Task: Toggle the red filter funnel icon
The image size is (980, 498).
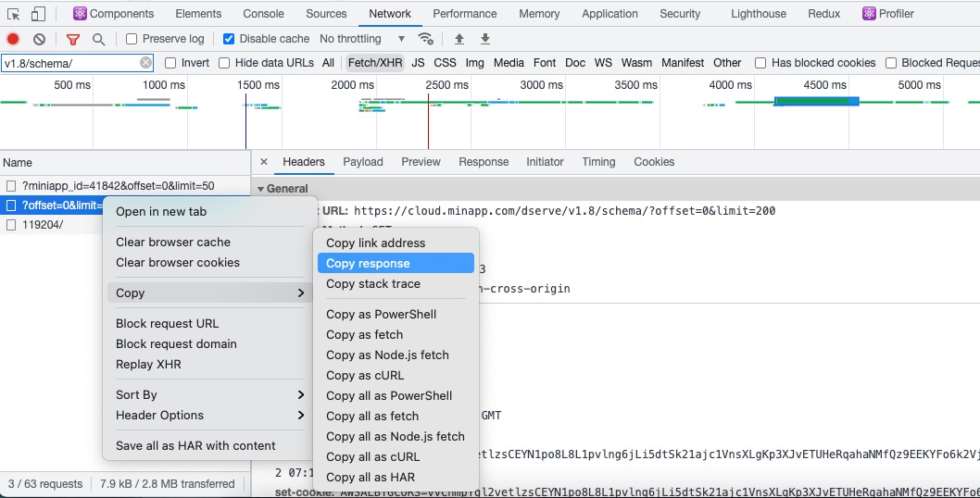Action: point(73,40)
